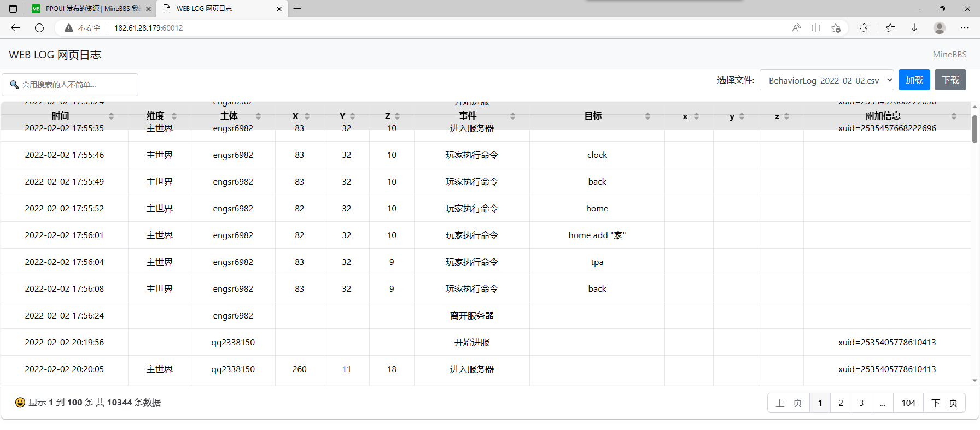Sort by lowercase z target column
This screenshot has height=430, width=980.
(786, 116)
